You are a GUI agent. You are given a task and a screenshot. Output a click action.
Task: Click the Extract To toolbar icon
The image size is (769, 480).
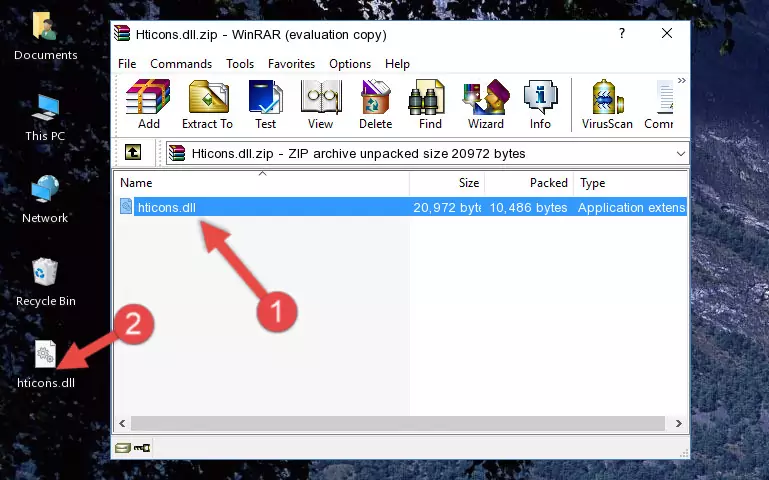click(207, 104)
